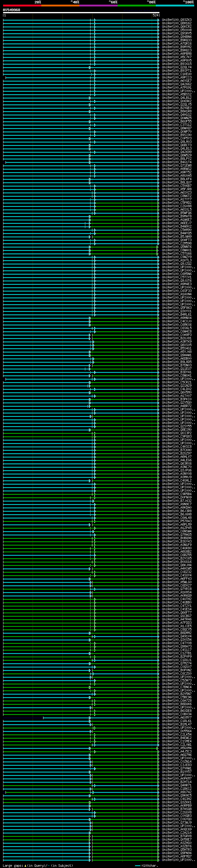Select UniRef100_C6SF33 entry
The width and height of the screenshot is (197, 868).
coord(177,290)
